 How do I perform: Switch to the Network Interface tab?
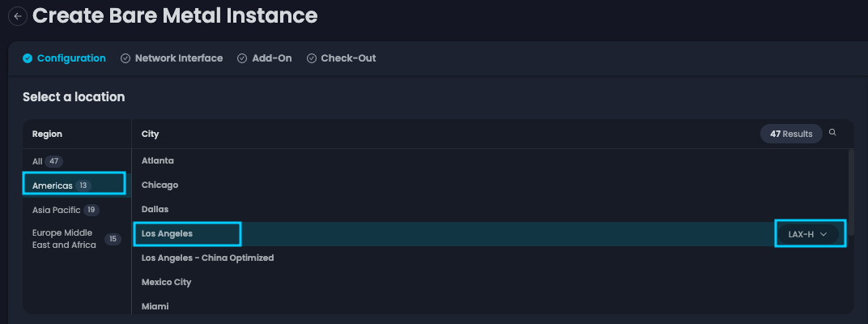[178, 58]
